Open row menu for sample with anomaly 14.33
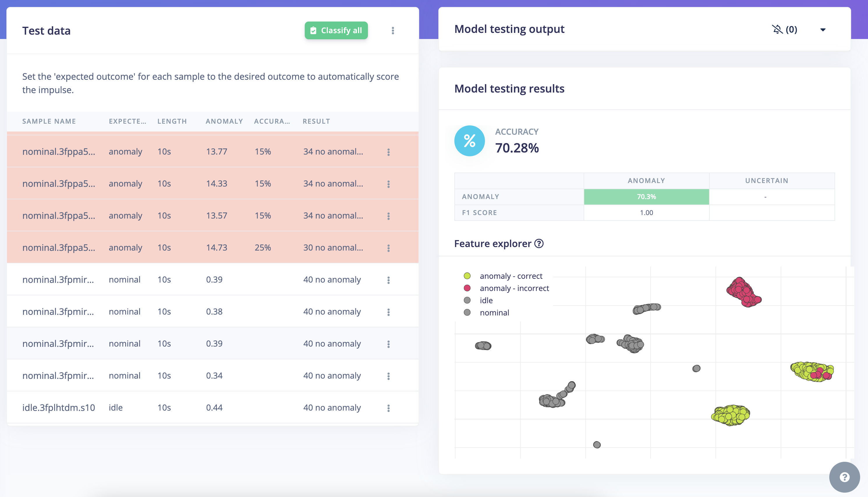Image resolution: width=868 pixels, height=497 pixels. click(388, 184)
